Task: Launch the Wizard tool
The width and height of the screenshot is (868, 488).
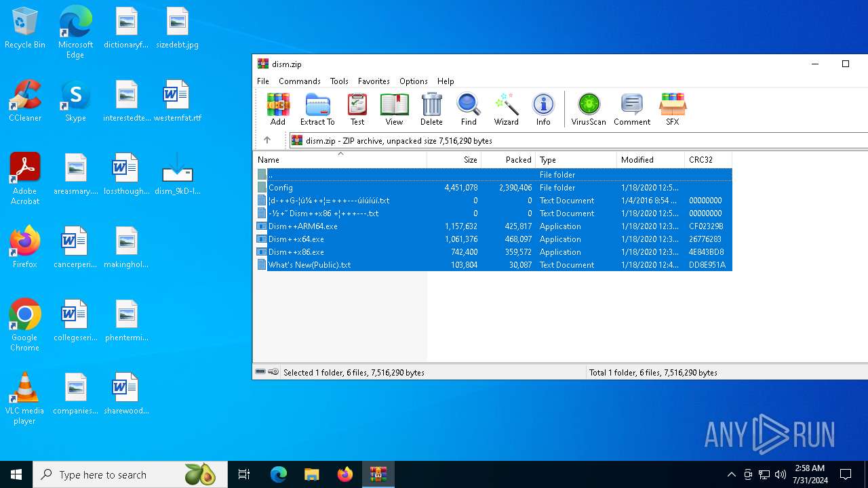Action: point(506,110)
